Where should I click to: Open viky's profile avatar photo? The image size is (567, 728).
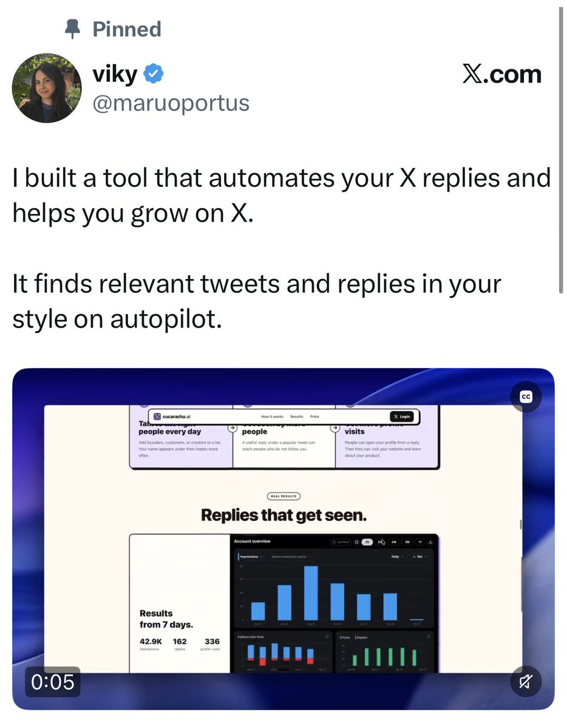click(47, 87)
